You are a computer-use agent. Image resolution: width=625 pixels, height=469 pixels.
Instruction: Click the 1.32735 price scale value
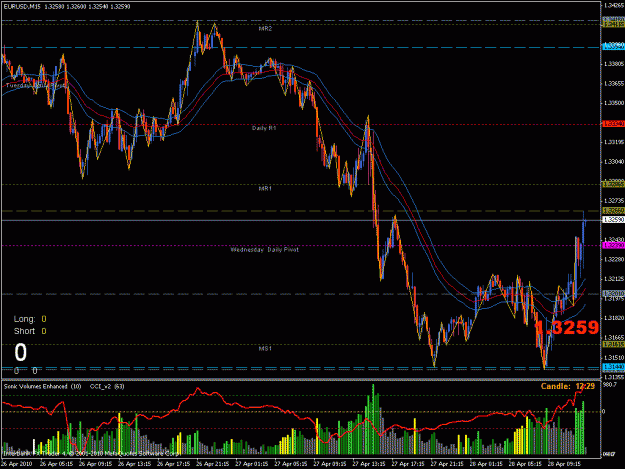pos(614,201)
